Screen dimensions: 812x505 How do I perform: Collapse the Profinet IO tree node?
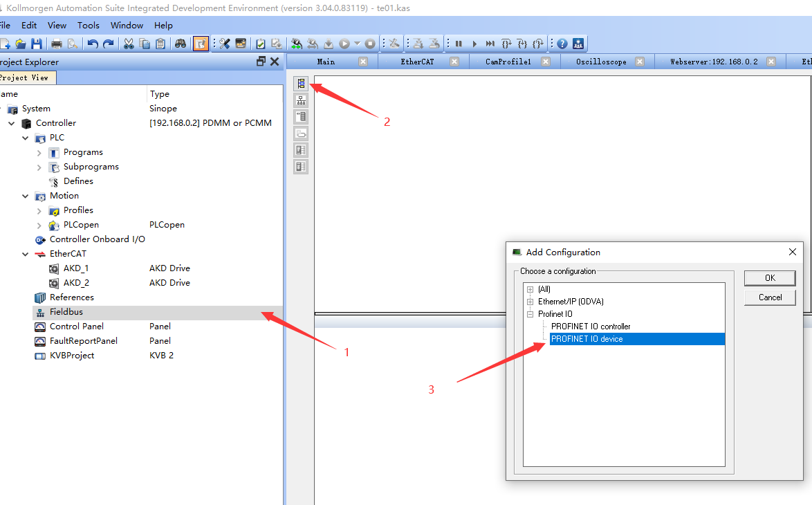(x=530, y=314)
